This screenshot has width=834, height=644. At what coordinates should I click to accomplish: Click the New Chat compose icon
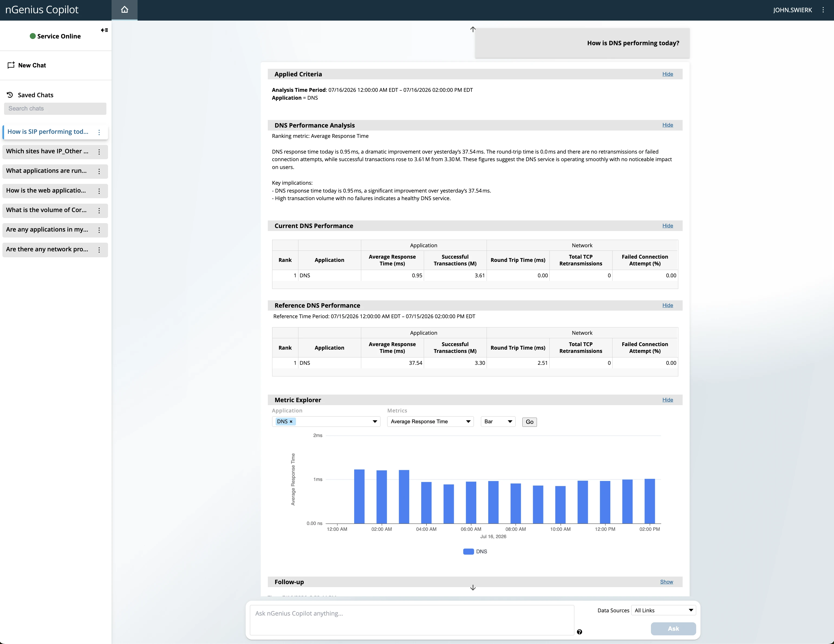pyautogui.click(x=11, y=65)
